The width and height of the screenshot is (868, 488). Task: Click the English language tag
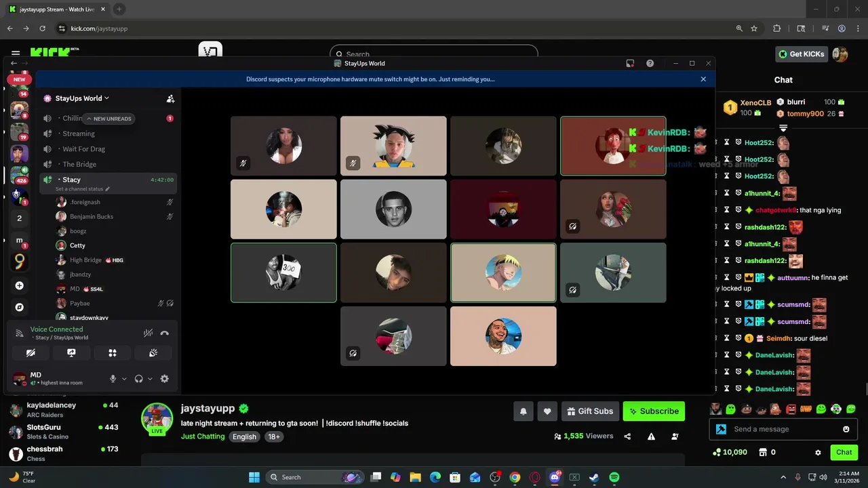[x=244, y=436]
